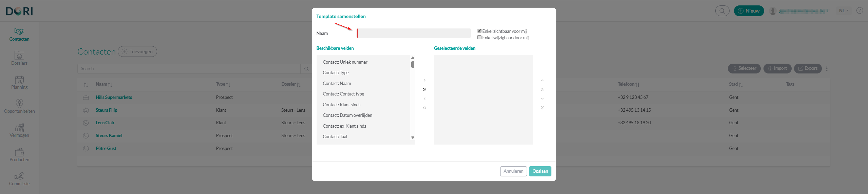Open Steurs Kamiel contact link
Screen dimensions: 868x194
tap(109, 135)
